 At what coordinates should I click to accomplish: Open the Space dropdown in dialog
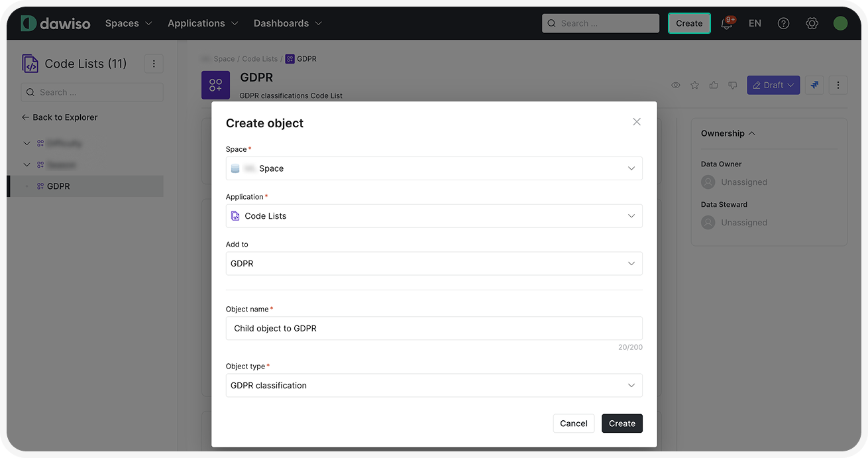[x=433, y=168]
